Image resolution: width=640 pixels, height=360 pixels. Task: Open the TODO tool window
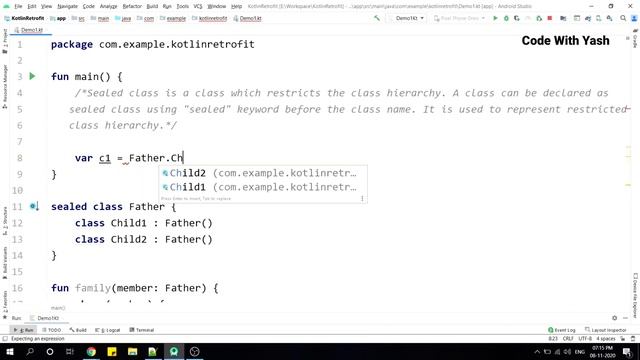pos(52,330)
